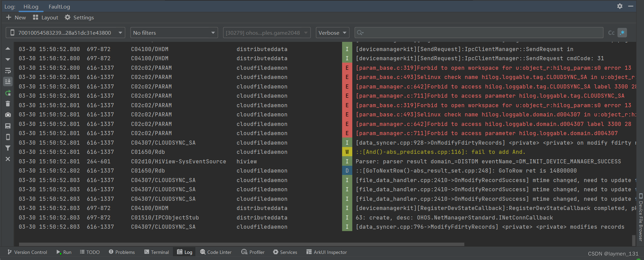Open the Run tool window

[x=64, y=252]
